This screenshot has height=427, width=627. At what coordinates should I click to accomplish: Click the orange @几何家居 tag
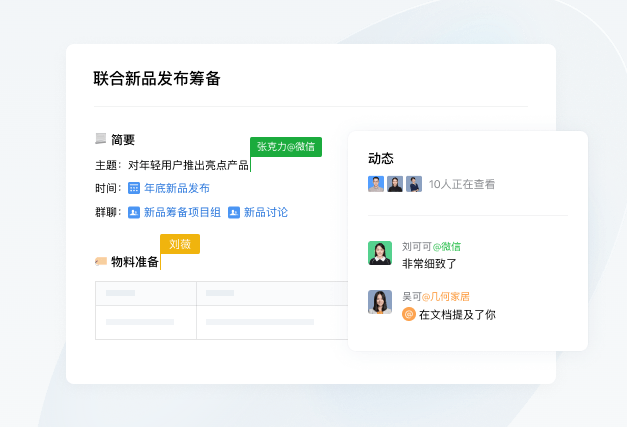446,297
